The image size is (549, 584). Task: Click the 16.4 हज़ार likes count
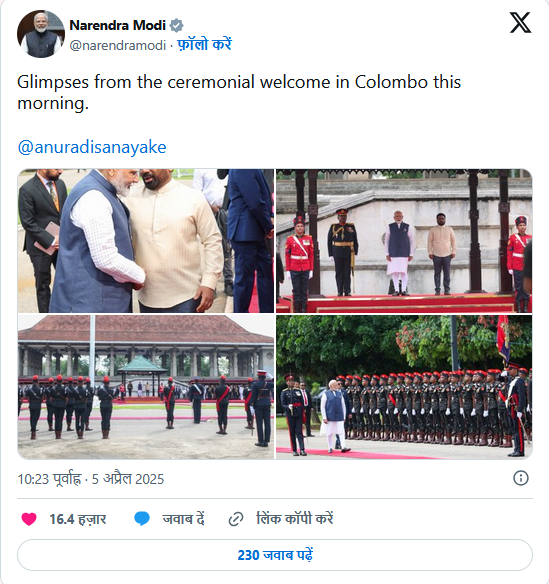[78, 519]
